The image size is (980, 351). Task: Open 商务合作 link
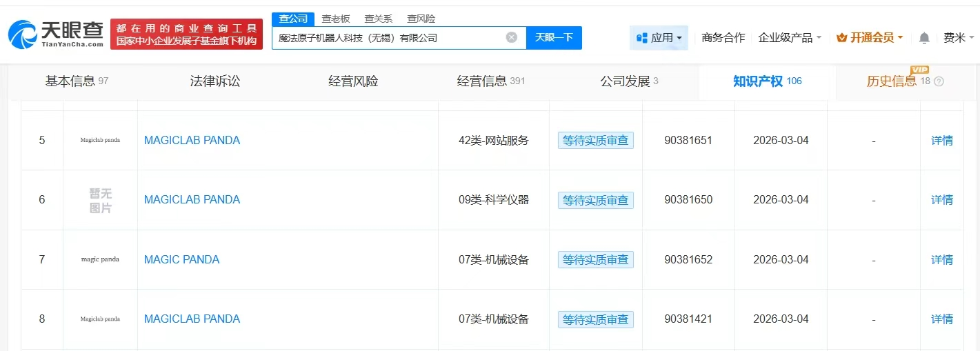(723, 38)
